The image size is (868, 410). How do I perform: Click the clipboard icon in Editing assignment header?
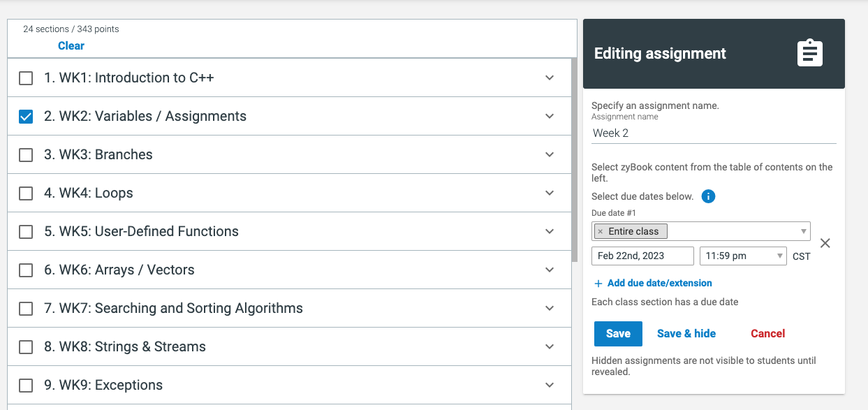click(810, 53)
